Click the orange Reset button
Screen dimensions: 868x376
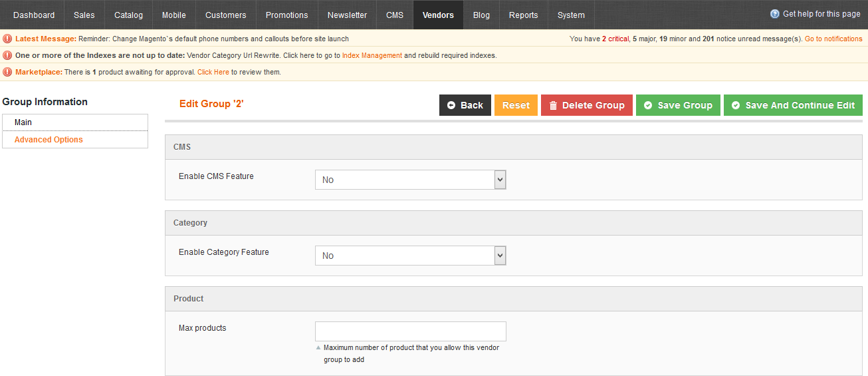pyautogui.click(x=516, y=105)
